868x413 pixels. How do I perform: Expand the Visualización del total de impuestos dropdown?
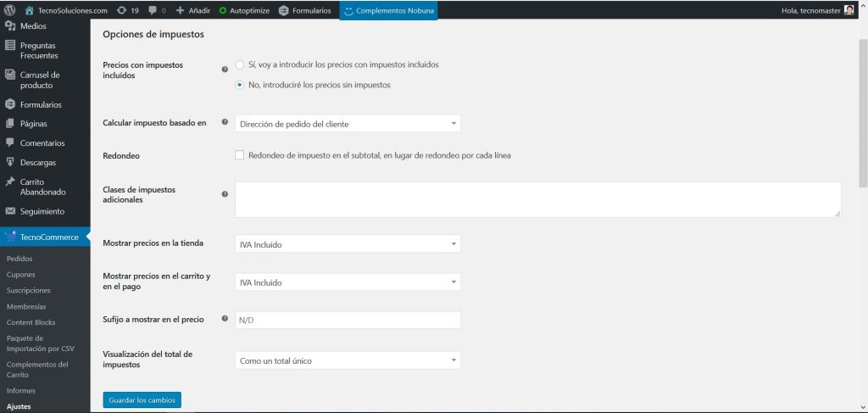coord(348,360)
